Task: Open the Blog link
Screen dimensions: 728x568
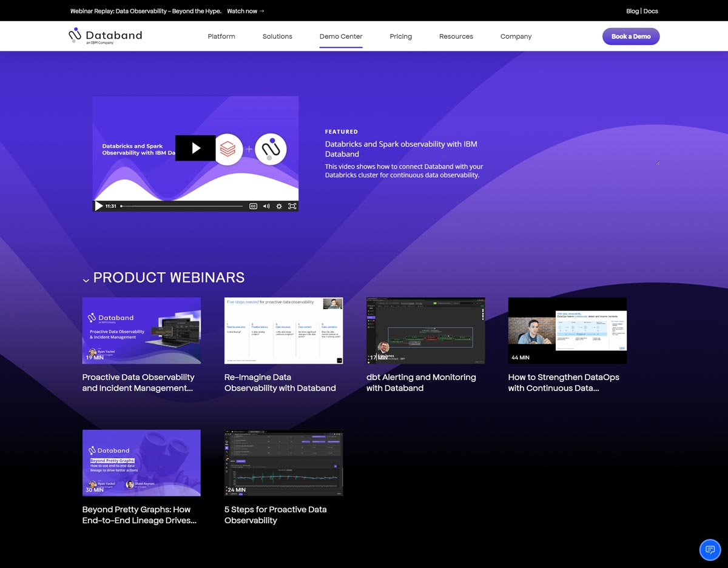Action: click(x=632, y=11)
